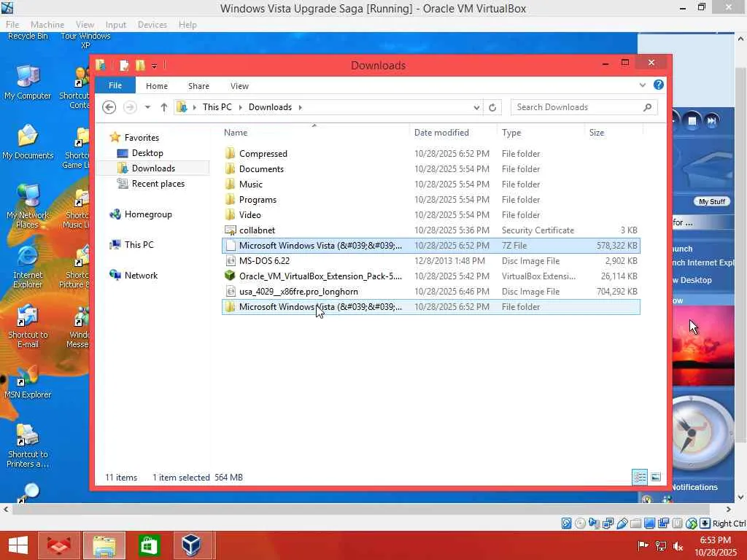Open the File ribbon tab

(115, 85)
